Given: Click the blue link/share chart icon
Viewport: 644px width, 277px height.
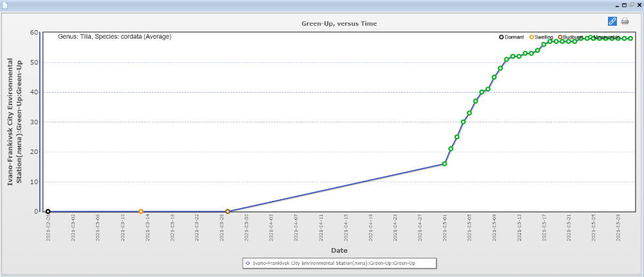Looking at the screenshot, I should [612, 21].
